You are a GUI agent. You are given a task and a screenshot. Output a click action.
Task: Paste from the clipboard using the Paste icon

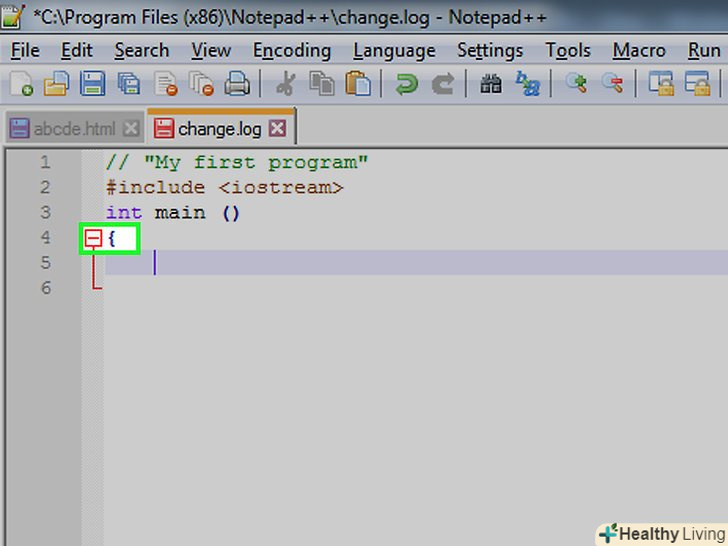(358, 84)
